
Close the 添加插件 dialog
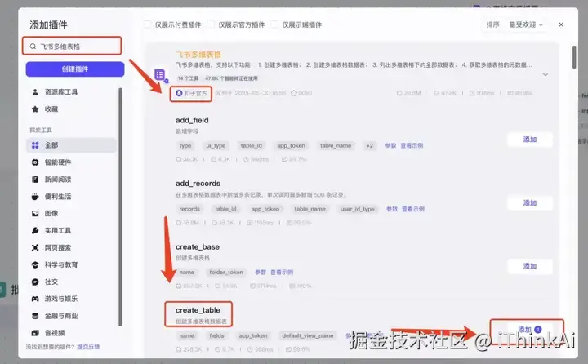pos(561,24)
